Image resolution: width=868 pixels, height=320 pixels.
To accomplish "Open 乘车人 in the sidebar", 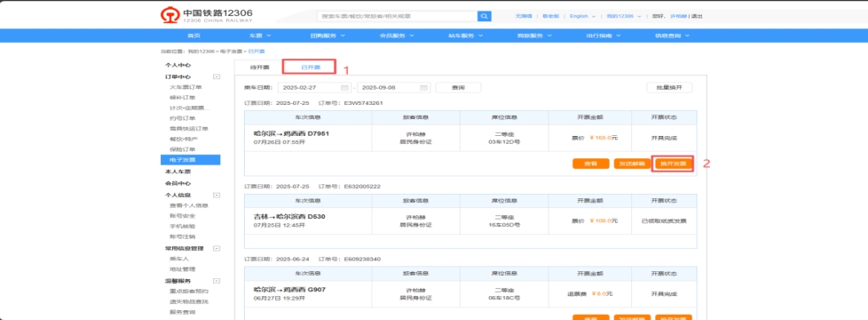I will click(179, 259).
